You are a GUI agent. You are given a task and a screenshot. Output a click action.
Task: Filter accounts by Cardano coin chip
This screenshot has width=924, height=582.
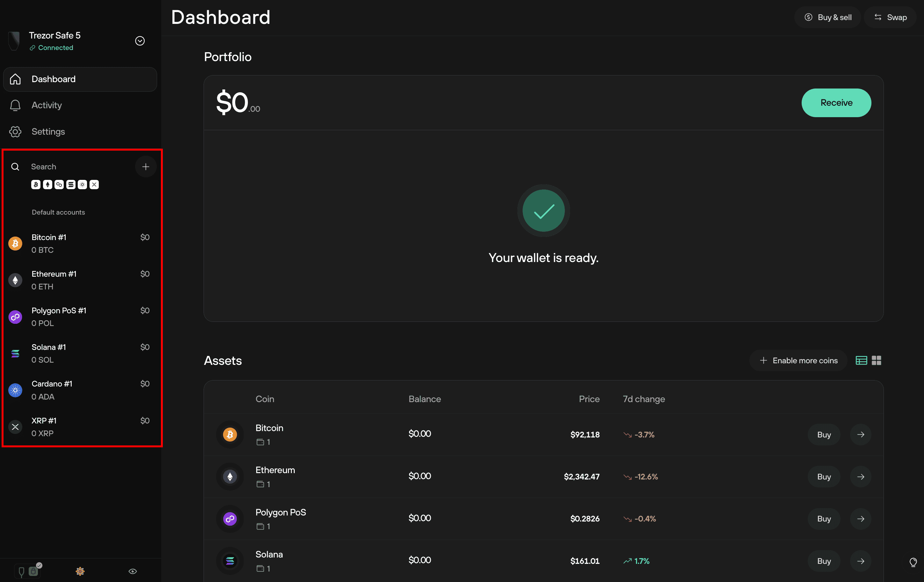[83, 185]
